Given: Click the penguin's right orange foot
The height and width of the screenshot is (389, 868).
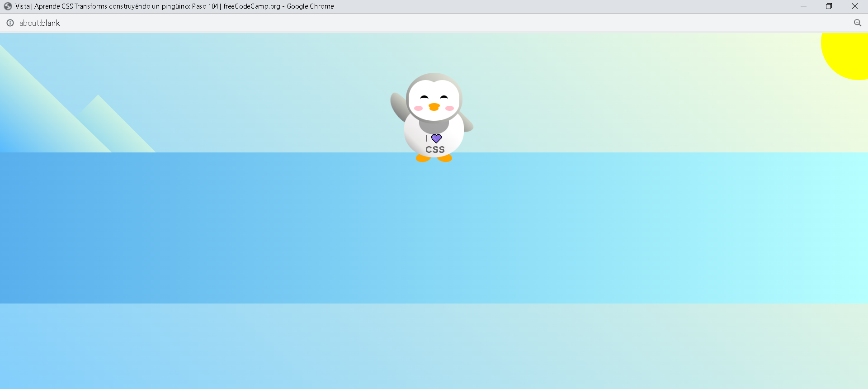Looking at the screenshot, I should (445, 158).
